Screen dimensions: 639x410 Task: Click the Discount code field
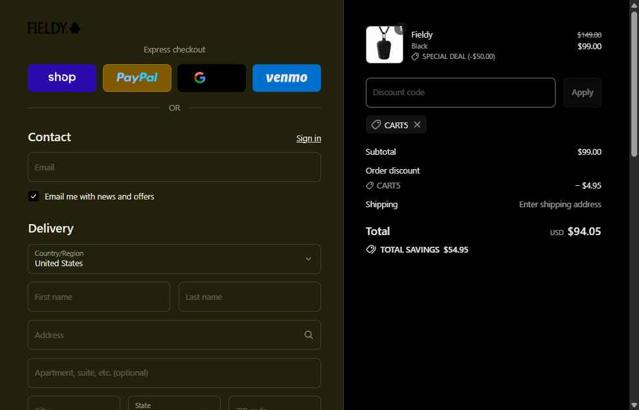[x=461, y=93]
